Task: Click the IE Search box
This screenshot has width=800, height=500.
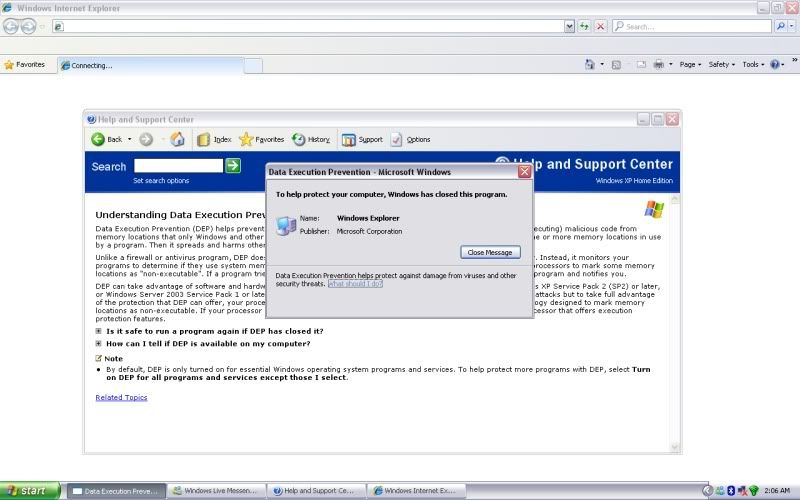Action: tap(692, 26)
